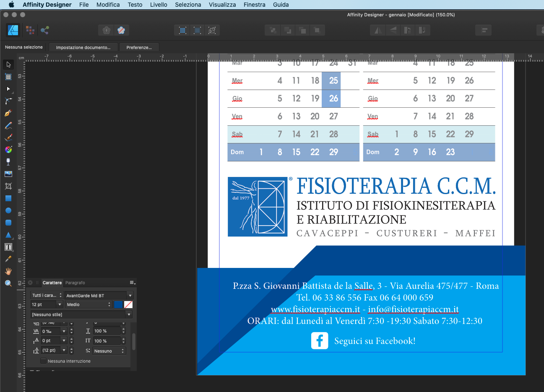Select the Pen tool

[x=8, y=113]
